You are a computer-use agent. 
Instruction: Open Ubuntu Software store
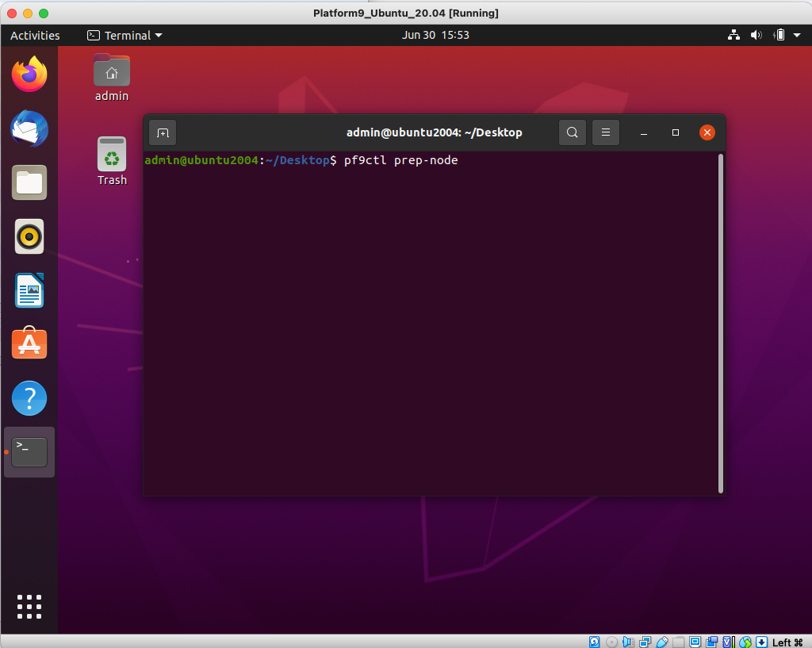(x=29, y=344)
